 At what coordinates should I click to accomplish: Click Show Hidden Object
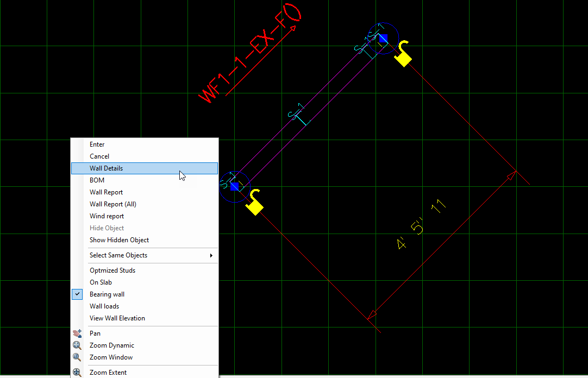[119, 240]
